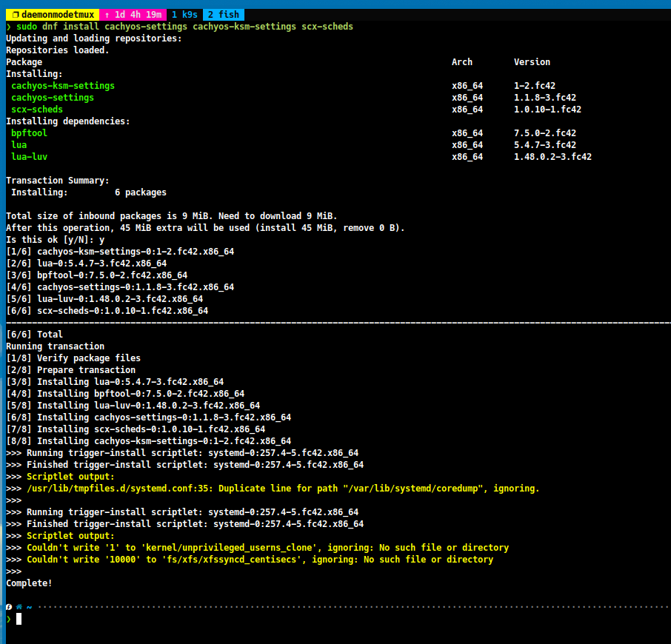Click the '[5/6] lua-luv' download line
671x644 pixels.
coord(104,299)
